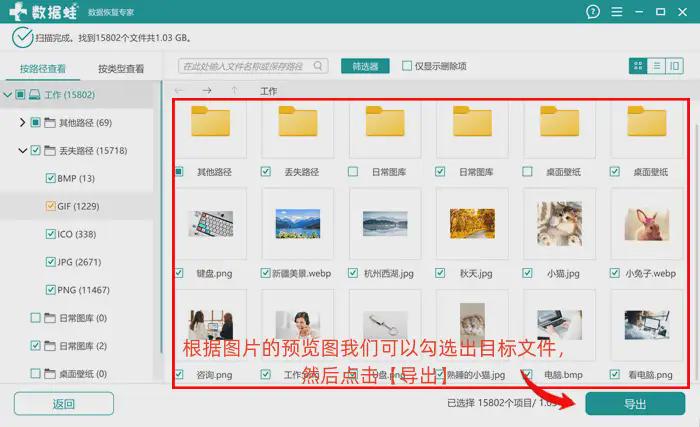700x427 pixels.
Task: Switch to detail preview view
Action: (676, 66)
